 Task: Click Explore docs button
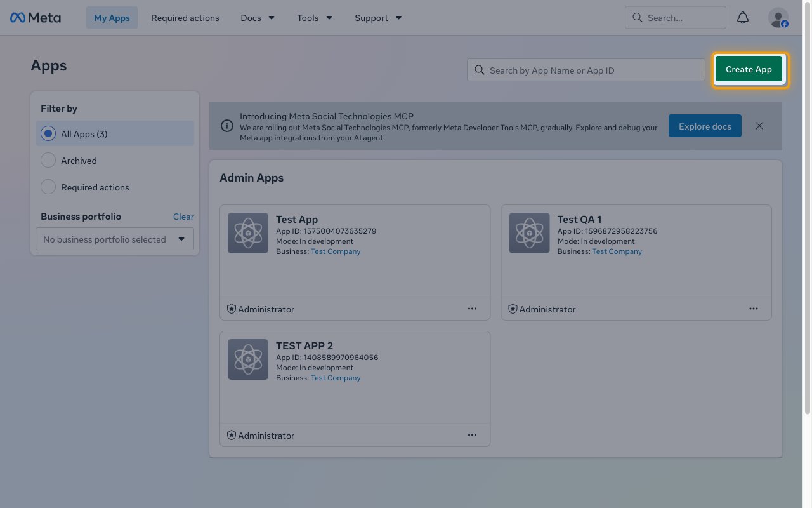coord(705,126)
